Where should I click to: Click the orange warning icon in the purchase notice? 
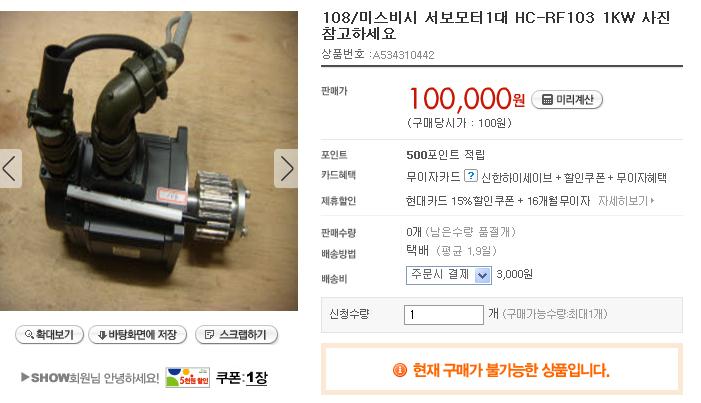click(400, 370)
